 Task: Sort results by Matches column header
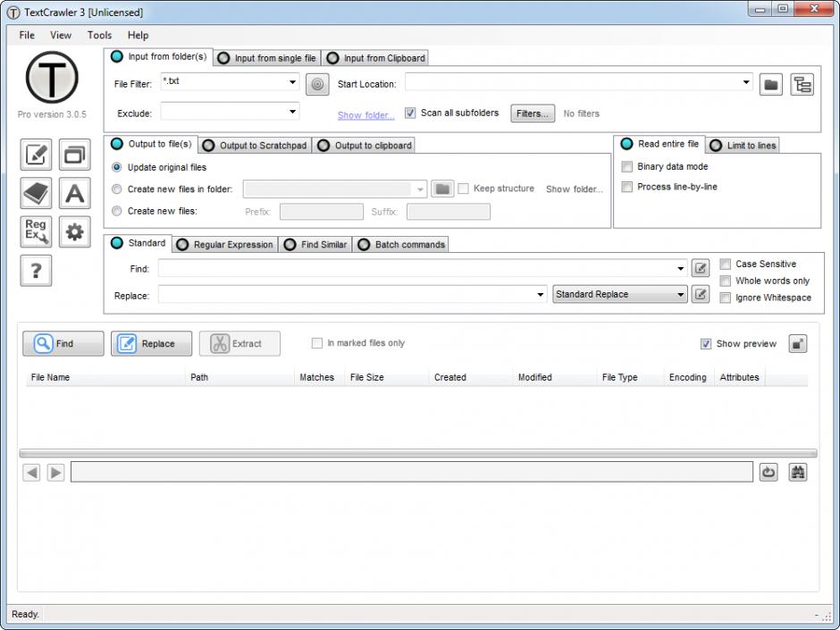tap(319, 377)
